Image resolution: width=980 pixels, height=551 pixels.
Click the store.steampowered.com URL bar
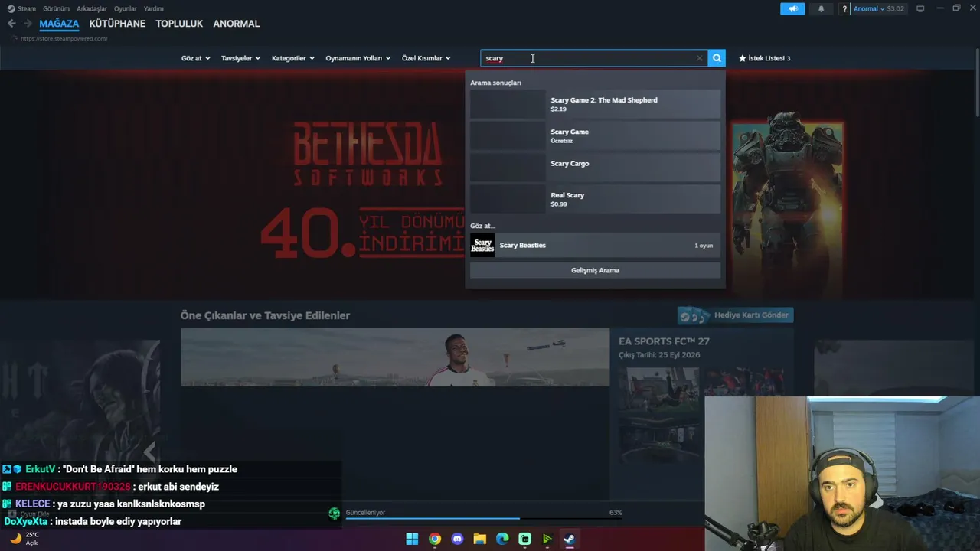coord(64,39)
